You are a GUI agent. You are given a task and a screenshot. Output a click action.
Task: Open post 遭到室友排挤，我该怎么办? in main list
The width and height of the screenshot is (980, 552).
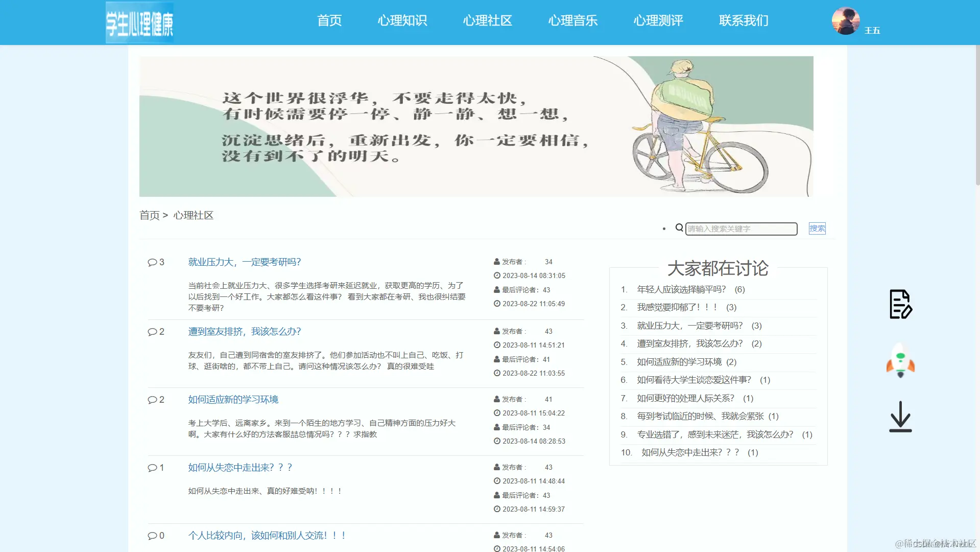[245, 332]
